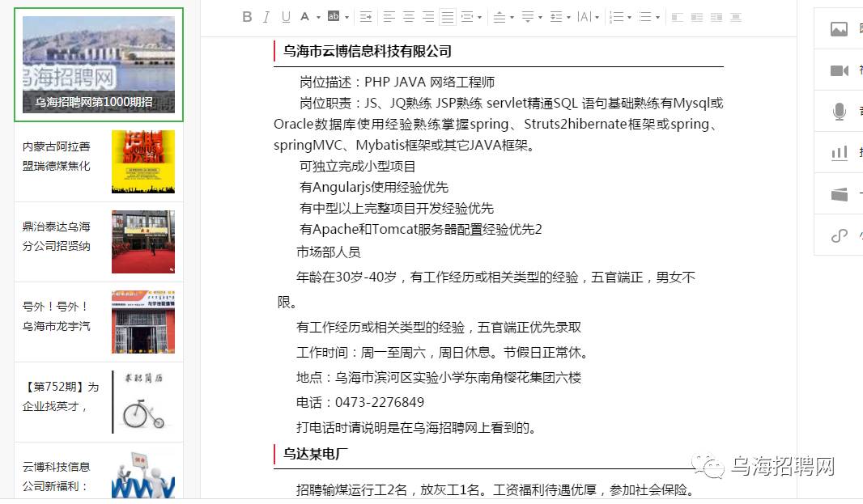Image resolution: width=863 pixels, height=504 pixels.
Task: Open the background color dropdown arrow
Action: pos(346,18)
